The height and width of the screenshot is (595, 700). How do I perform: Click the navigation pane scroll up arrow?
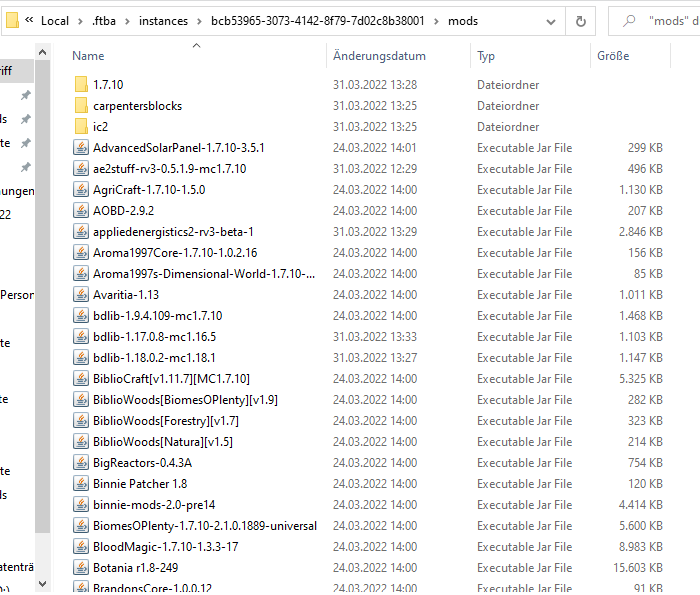tap(42, 52)
